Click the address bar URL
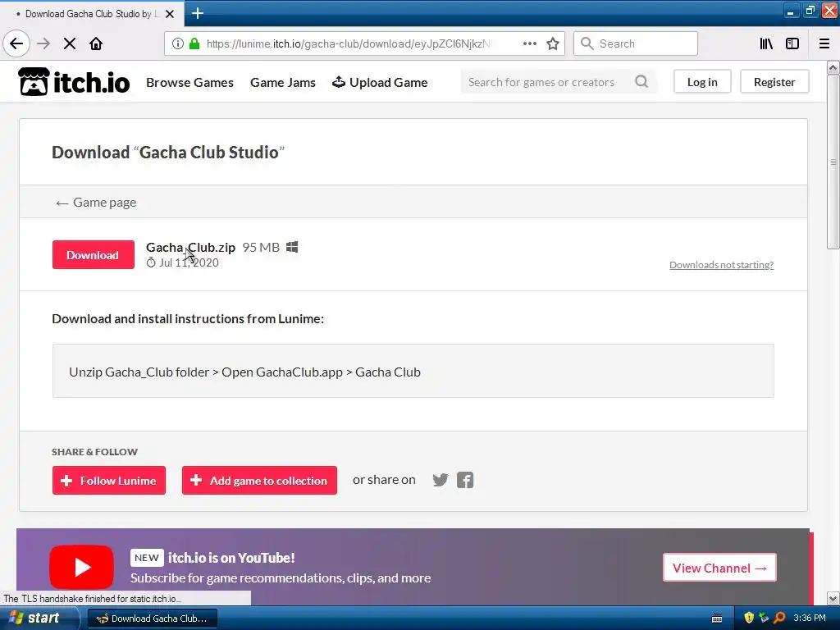 point(349,43)
